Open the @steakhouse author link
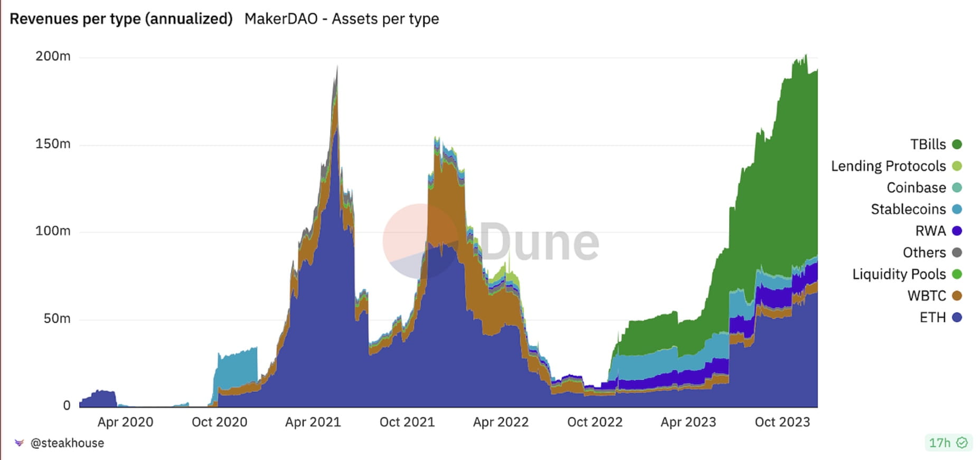Viewport: 980px width, 460px height. pyautogui.click(x=67, y=443)
